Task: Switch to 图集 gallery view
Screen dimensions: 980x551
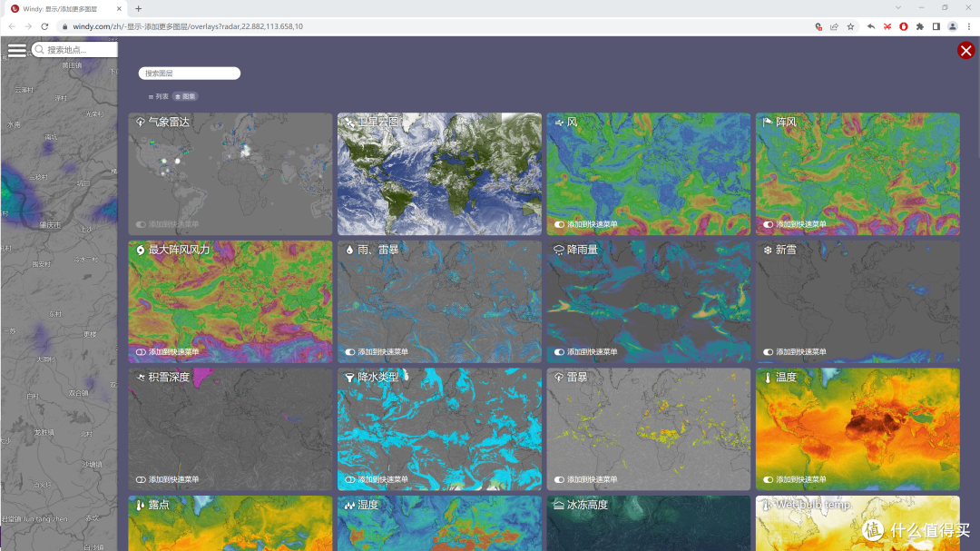Action: click(x=185, y=96)
